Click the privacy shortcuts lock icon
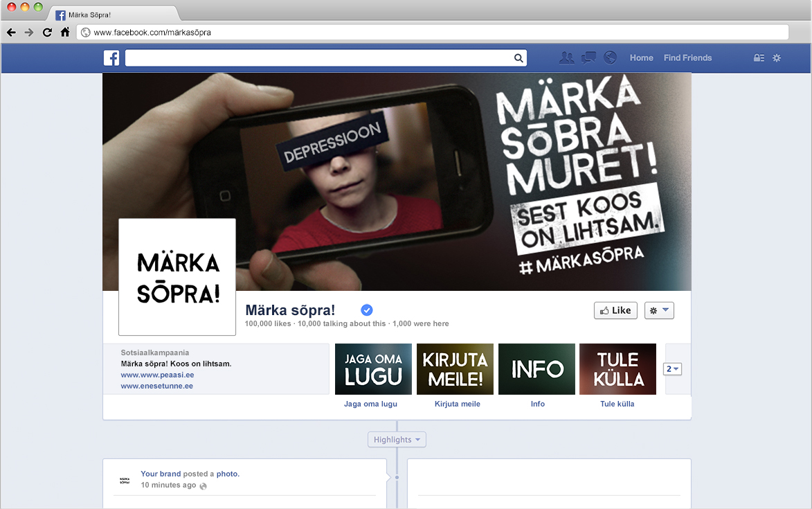 pos(759,58)
